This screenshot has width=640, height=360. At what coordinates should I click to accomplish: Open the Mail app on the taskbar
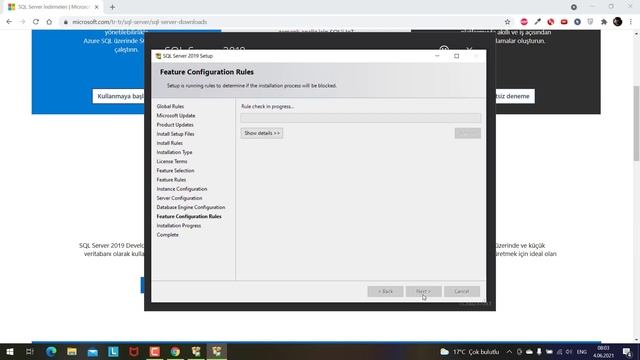point(93,351)
